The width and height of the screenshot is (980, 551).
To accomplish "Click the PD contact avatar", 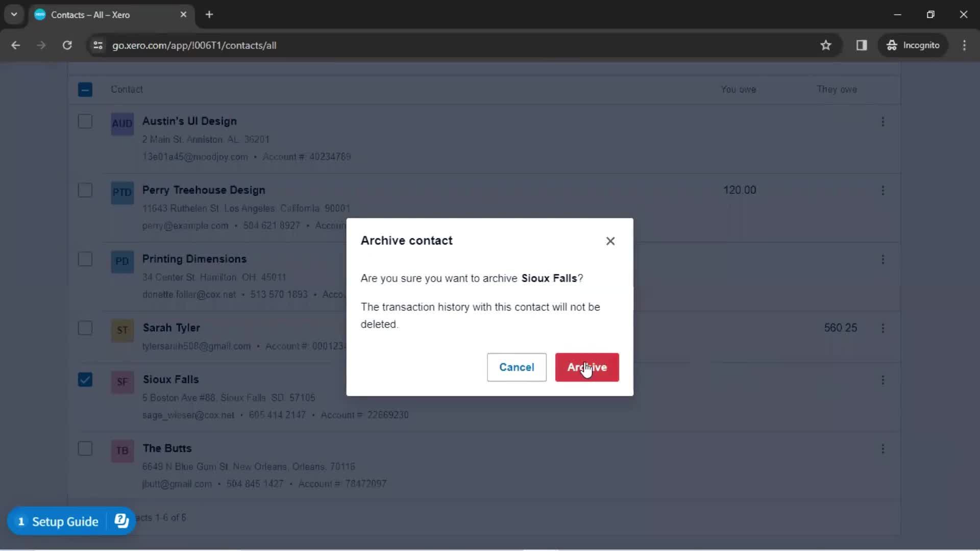I will point(122,262).
